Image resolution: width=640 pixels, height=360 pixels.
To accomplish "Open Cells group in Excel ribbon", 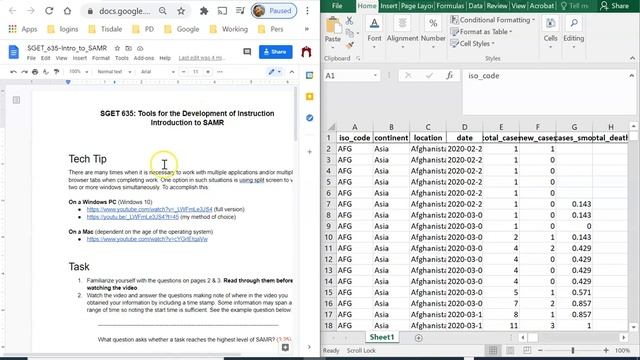I will tap(550, 33).
